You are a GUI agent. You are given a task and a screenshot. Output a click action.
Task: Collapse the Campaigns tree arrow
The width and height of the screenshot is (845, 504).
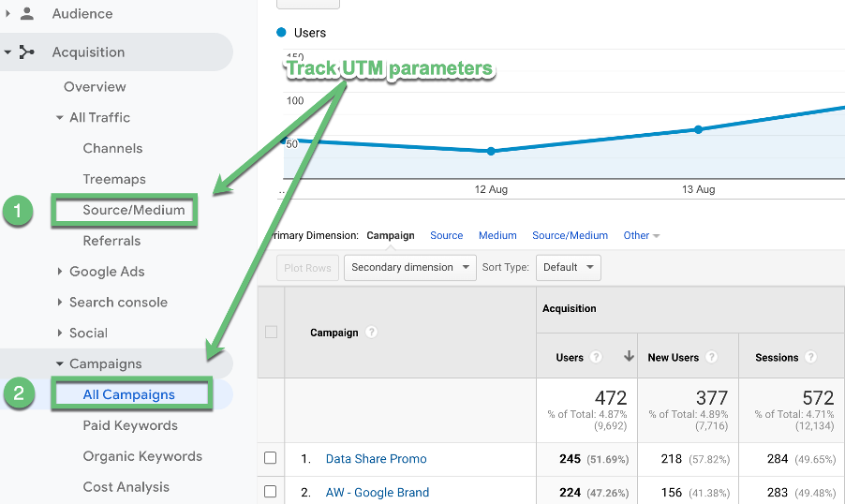(x=59, y=363)
